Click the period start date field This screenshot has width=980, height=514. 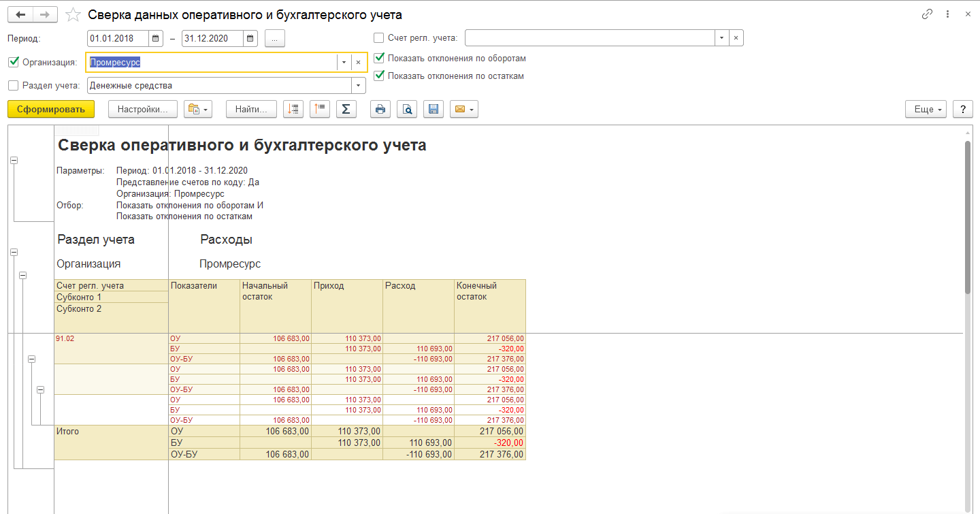118,39
